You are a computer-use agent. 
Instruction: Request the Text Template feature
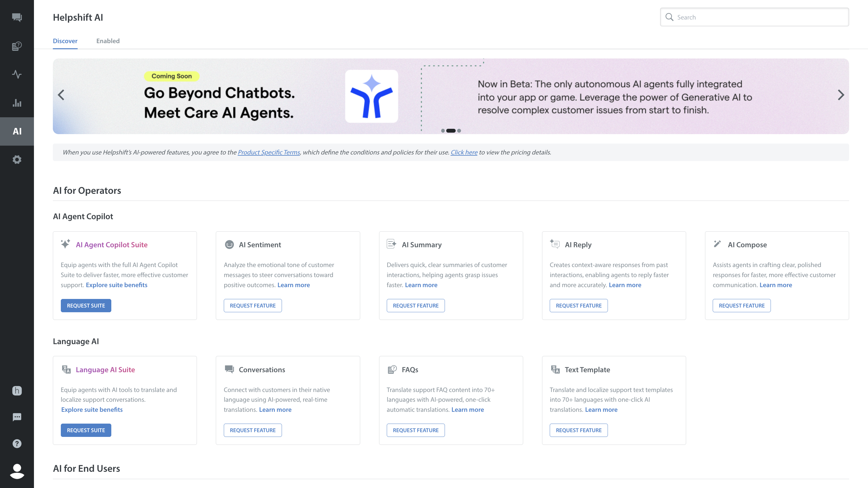(x=578, y=430)
